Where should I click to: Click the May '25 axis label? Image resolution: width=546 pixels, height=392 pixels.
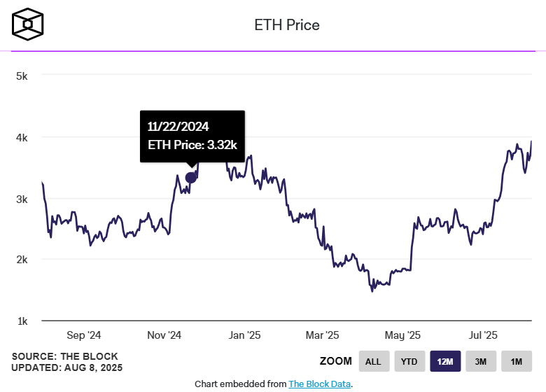point(403,335)
